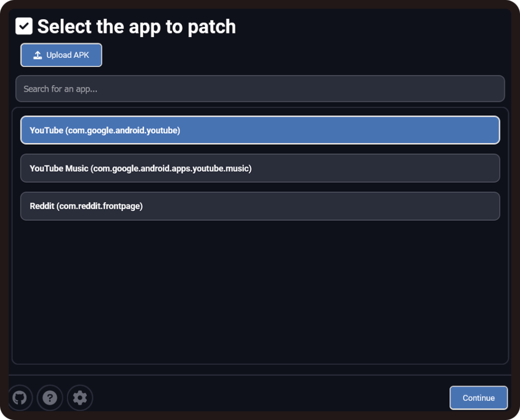Screen dimensions: 520x420
Task: Click the checkmark icon beside the heading
Action: [x=24, y=26]
